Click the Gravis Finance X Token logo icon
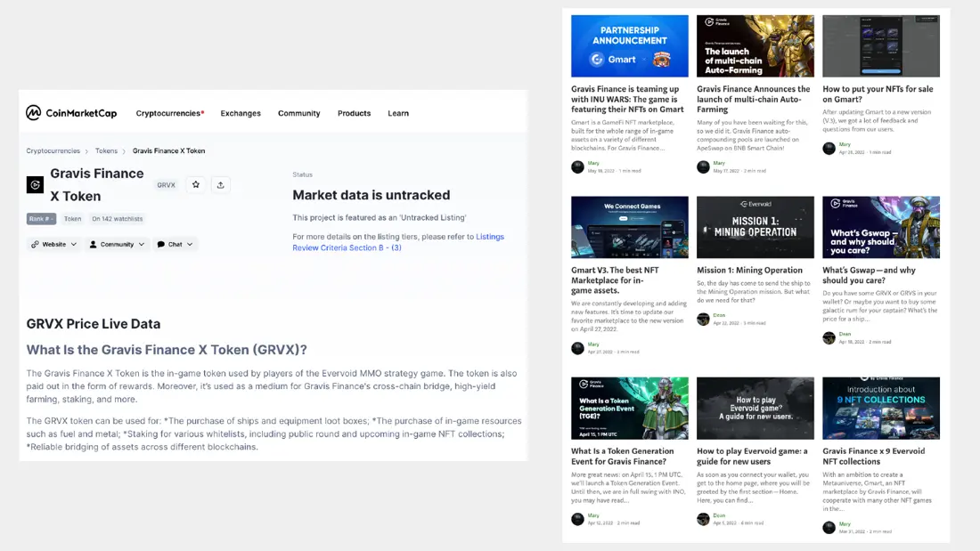 tap(35, 185)
